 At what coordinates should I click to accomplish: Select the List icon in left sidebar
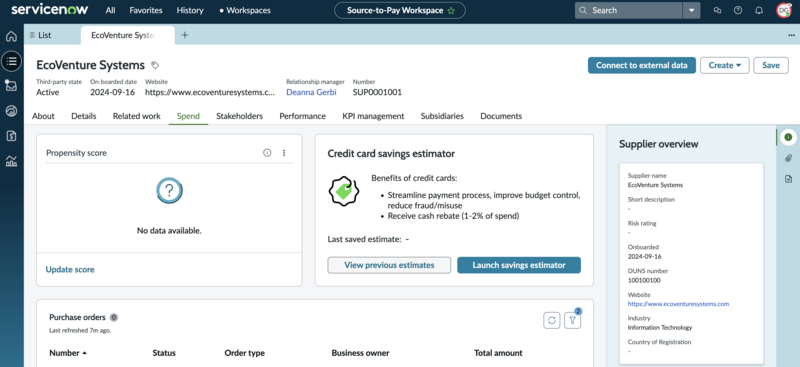[11, 61]
